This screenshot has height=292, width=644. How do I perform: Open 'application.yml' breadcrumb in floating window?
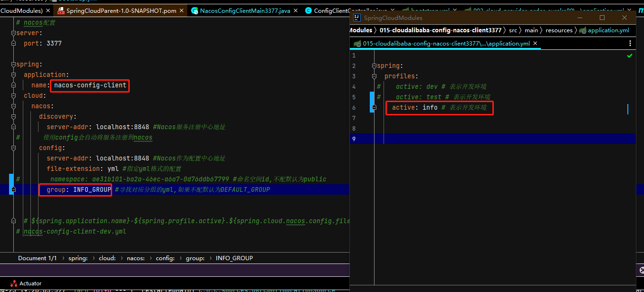click(608, 30)
